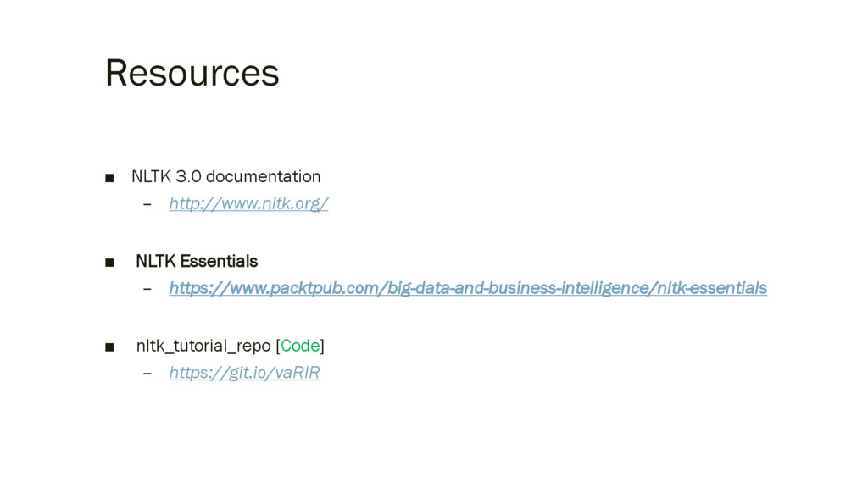Click the NLTK 3.0 documentation bullet text
The height and width of the screenshot is (488, 868).
pos(225,176)
